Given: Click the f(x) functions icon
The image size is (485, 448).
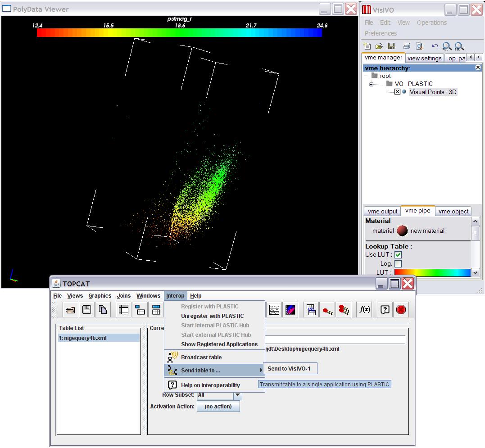Looking at the screenshot, I should coord(364,310).
